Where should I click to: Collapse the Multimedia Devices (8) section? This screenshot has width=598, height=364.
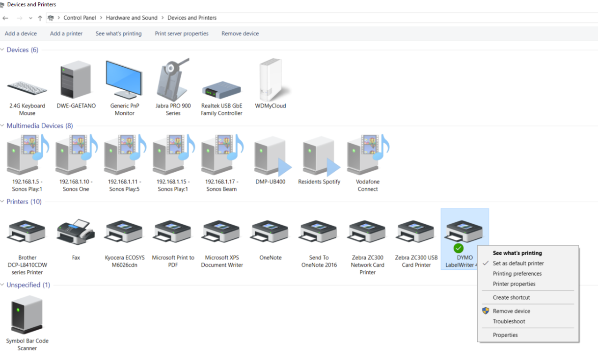point(3,126)
